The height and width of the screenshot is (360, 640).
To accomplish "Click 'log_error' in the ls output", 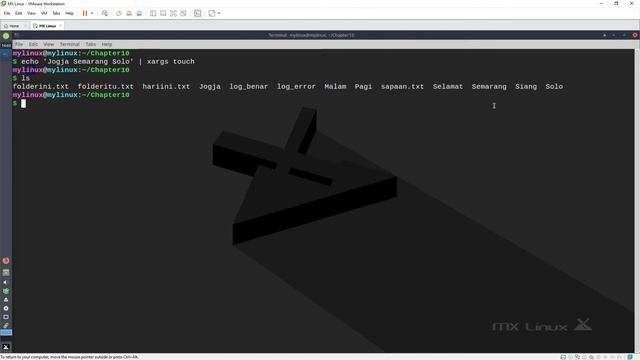I will pyautogui.click(x=296, y=87).
